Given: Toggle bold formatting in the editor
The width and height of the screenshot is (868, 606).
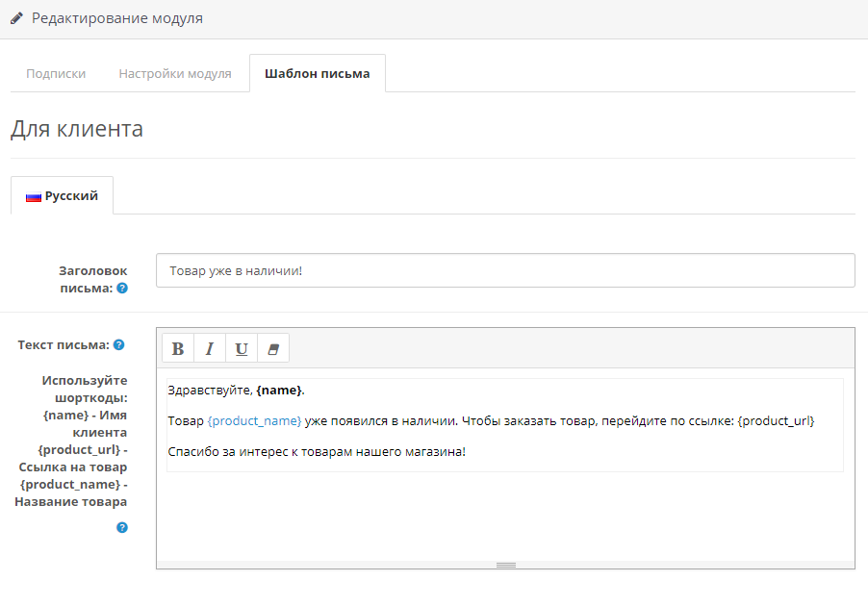Looking at the screenshot, I should tap(178, 348).
